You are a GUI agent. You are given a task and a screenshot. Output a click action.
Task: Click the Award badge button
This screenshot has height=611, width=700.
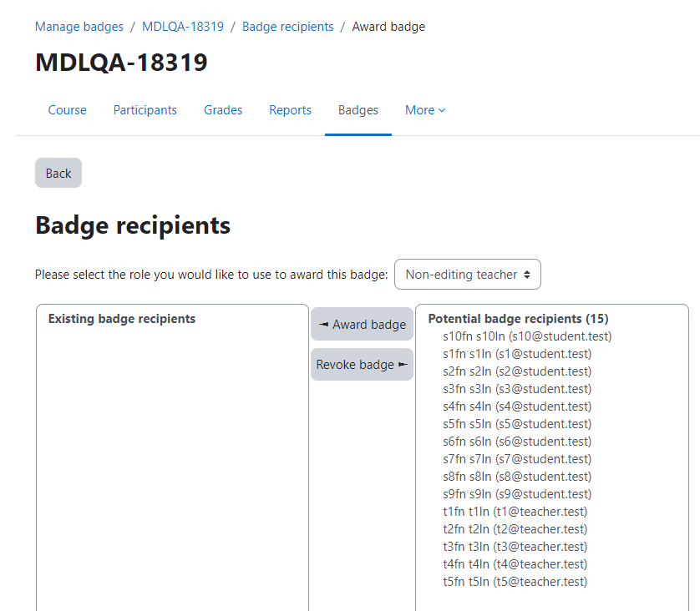click(362, 324)
